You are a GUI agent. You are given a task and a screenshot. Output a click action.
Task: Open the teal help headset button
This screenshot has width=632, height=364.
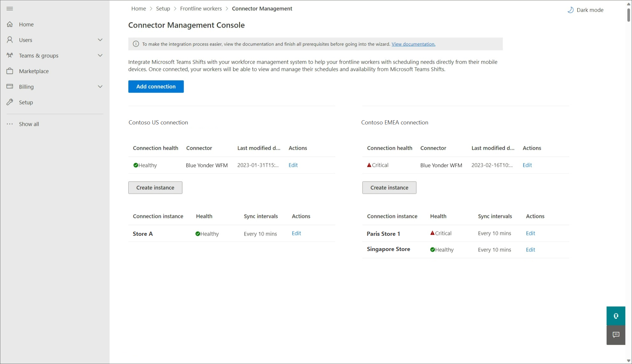[615, 316]
